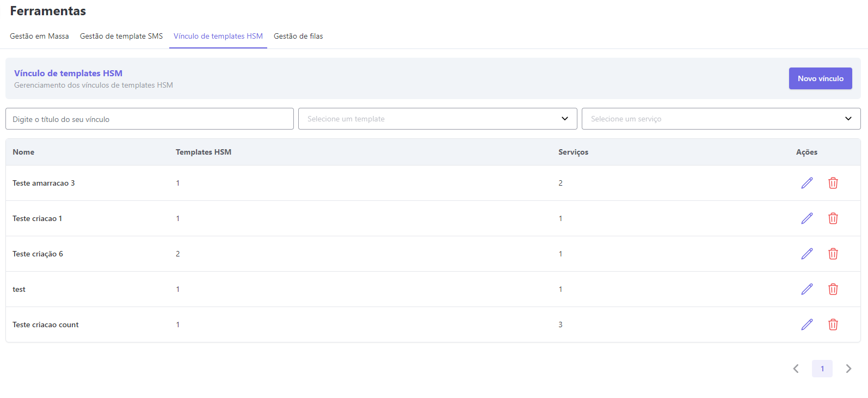Edit the Teste criacao count entry

[807, 324]
